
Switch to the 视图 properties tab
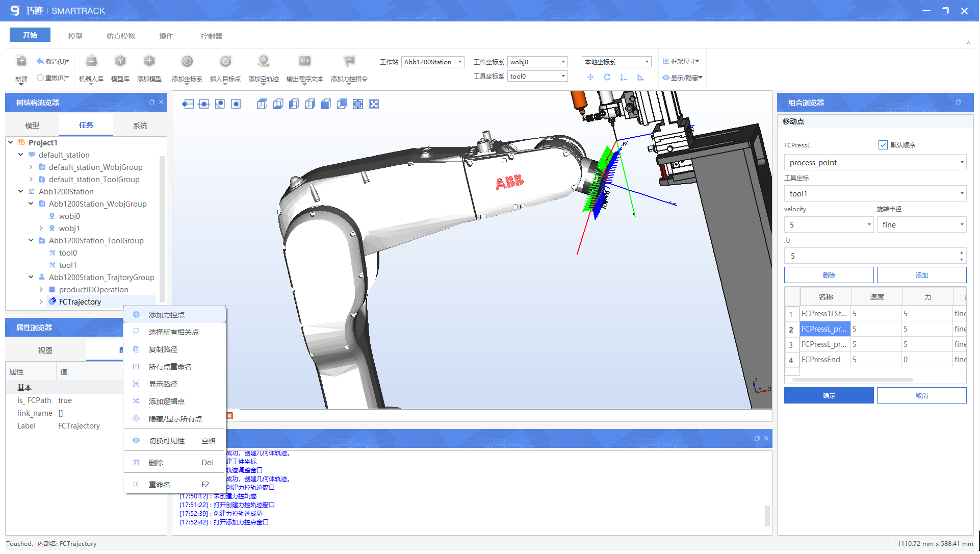click(45, 350)
